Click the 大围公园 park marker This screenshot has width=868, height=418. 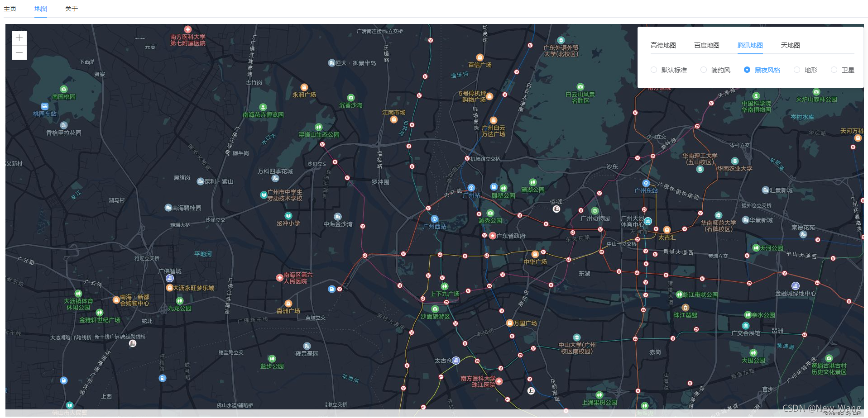coord(753,353)
